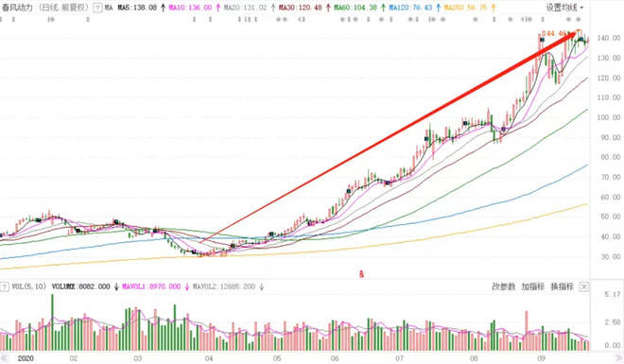Click the MAVOL1 volume average label
This screenshot has width=624, height=364.
151,286
